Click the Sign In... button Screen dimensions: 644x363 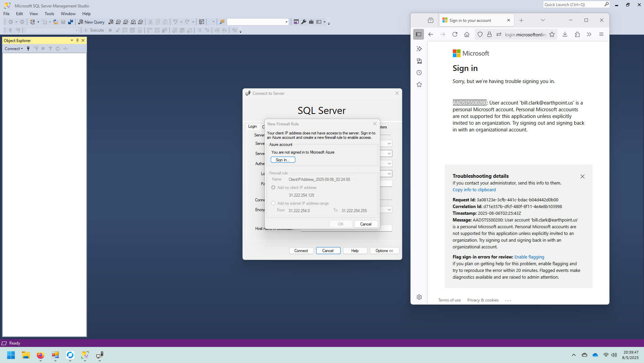(283, 160)
